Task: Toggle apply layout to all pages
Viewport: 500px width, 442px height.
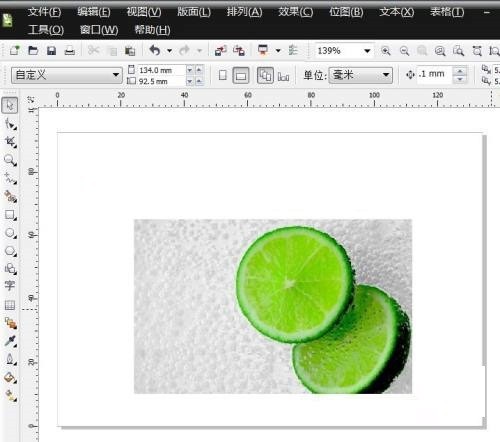Action: point(265,75)
